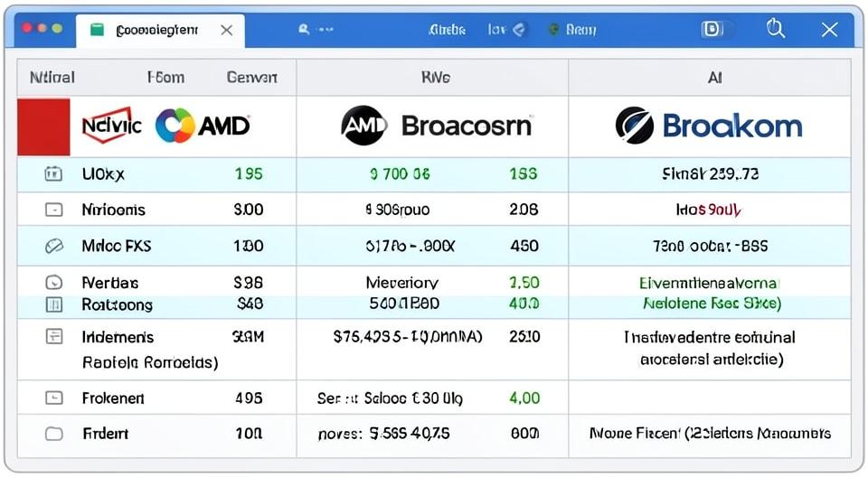Click the list icon next to Iridemens
Image resolution: width=868 pixels, height=477 pixels.
tap(53, 336)
